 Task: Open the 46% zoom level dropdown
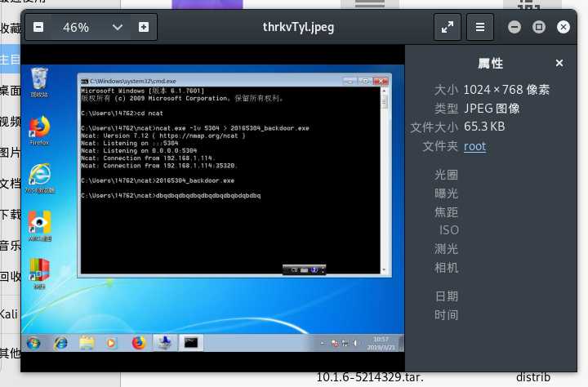click(x=118, y=27)
